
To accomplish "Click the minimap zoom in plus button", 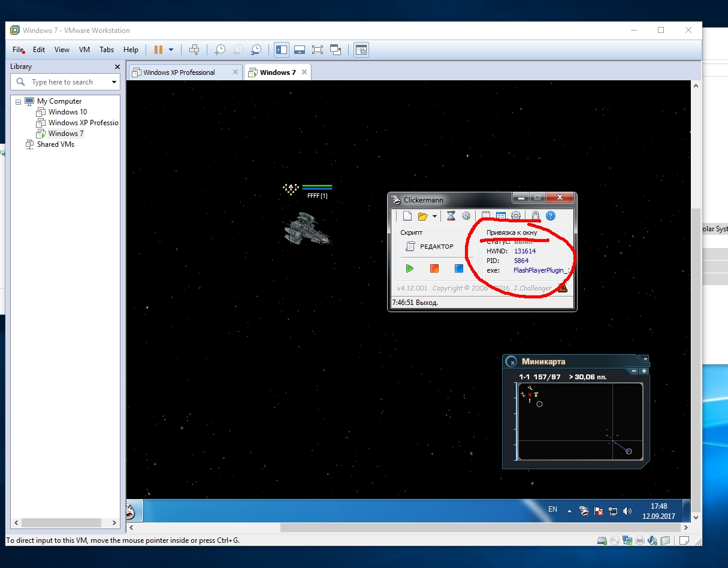I will coord(644,371).
